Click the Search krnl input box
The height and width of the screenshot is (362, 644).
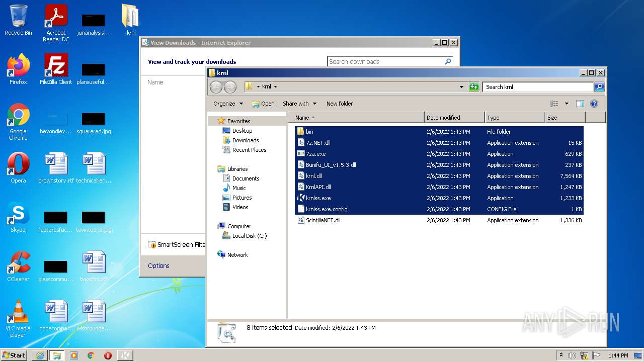538,87
